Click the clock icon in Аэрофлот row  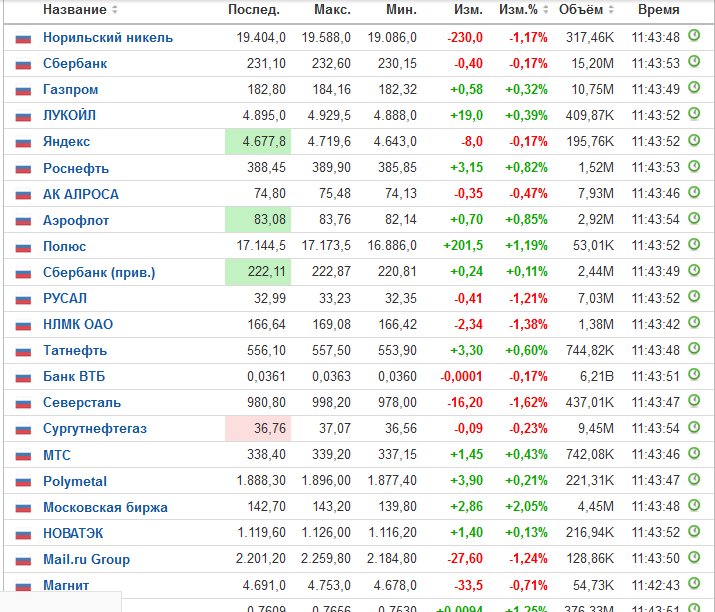tap(694, 218)
